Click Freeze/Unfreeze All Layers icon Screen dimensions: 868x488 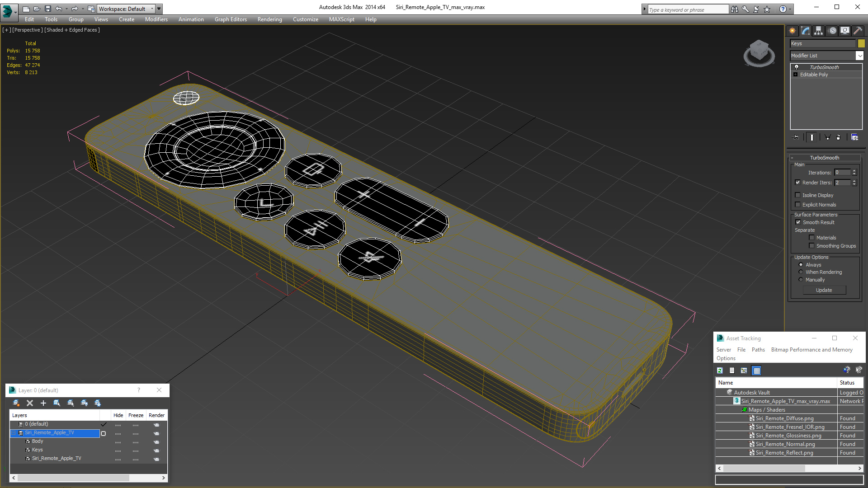(x=98, y=403)
